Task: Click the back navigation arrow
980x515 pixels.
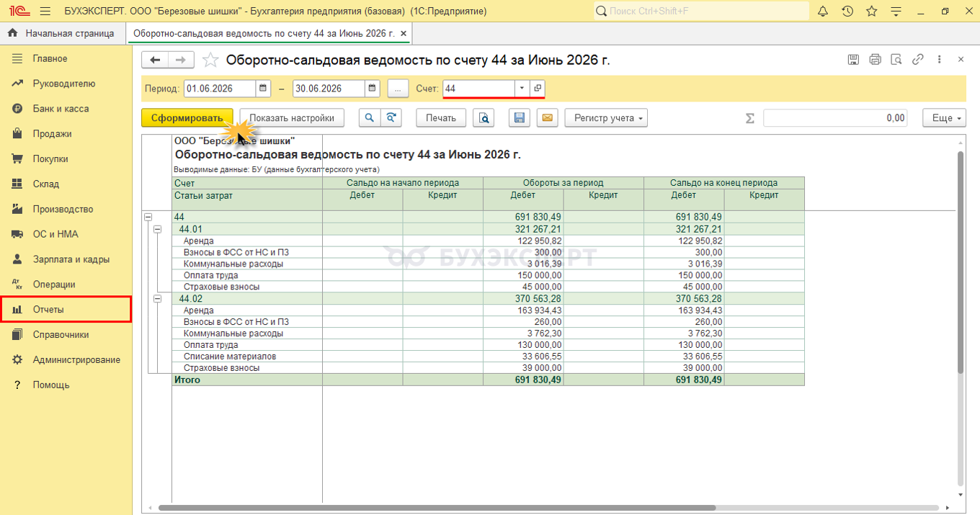Action: point(155,60)
